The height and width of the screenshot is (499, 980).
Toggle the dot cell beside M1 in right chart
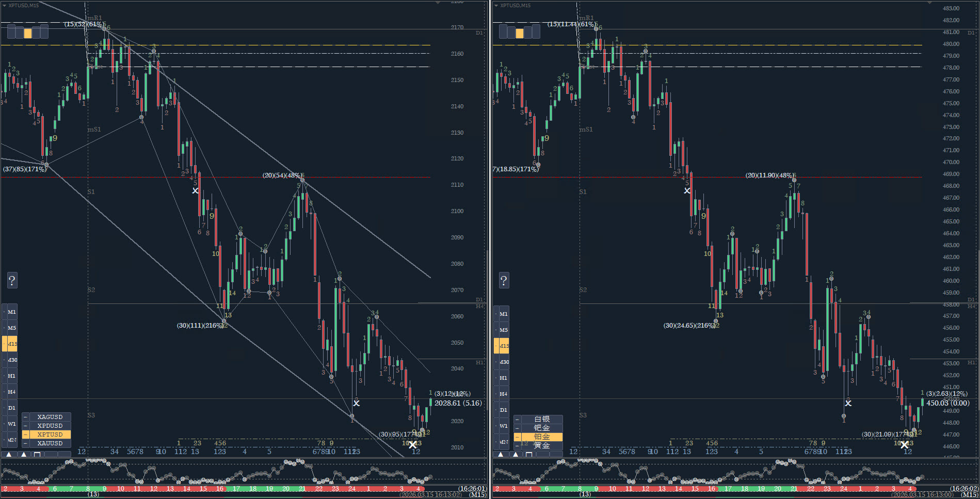point(496,314)
